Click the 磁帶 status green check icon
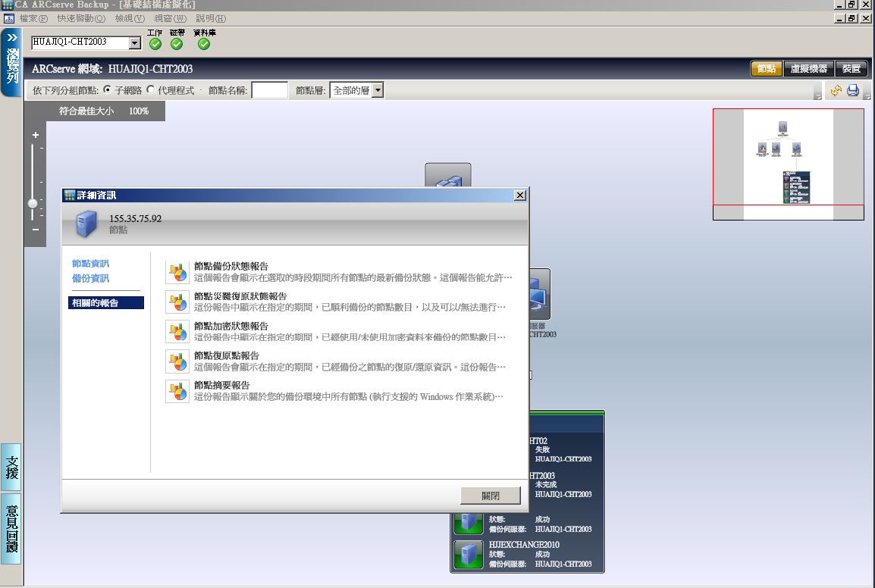This screenshot has width=875, height=588. point(177,44)
